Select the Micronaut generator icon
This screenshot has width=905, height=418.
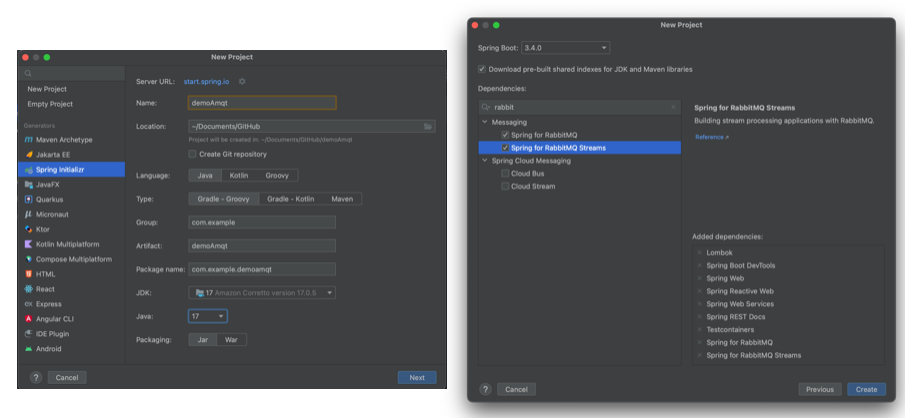point(29,214)
